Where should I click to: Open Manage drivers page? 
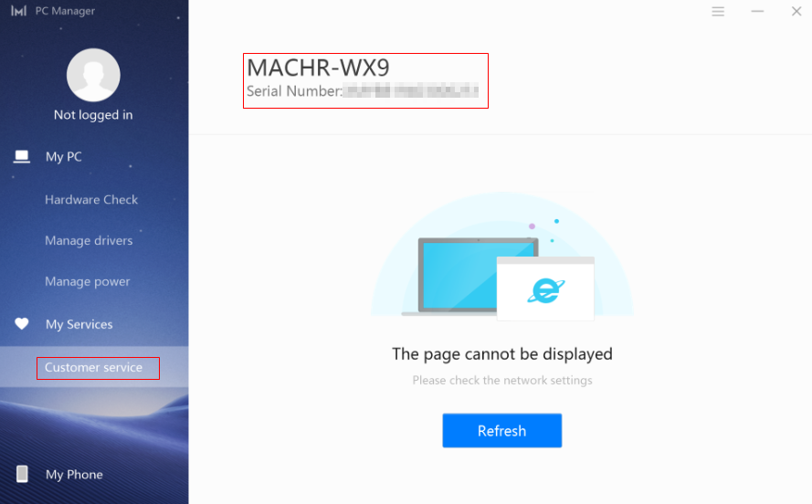pyautogui.click(x=89, y=241)
